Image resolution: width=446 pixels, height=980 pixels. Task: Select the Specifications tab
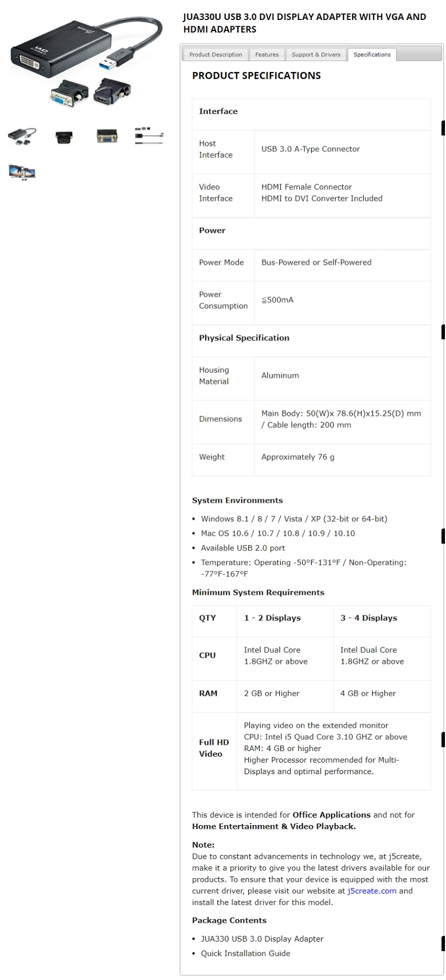372,55
